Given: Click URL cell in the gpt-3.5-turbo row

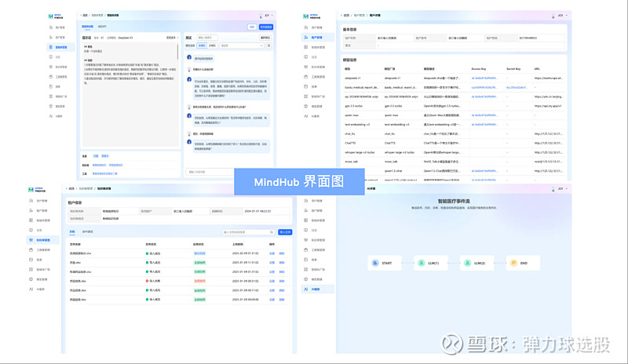Looking at the screenshot, I should point(547,106).
